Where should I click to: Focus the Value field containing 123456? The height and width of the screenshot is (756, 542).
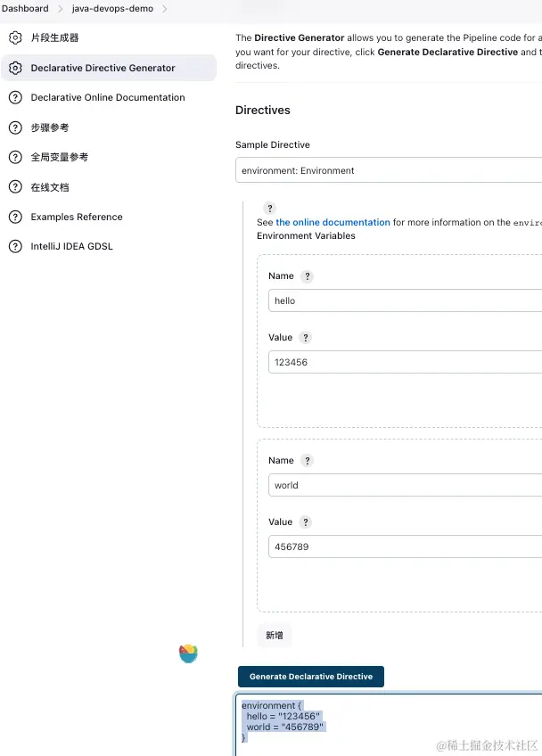405,362
